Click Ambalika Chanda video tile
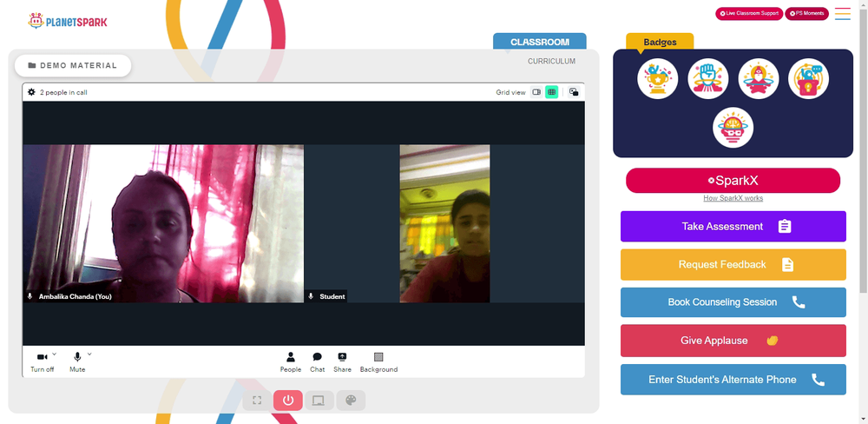 coord(163,224)
